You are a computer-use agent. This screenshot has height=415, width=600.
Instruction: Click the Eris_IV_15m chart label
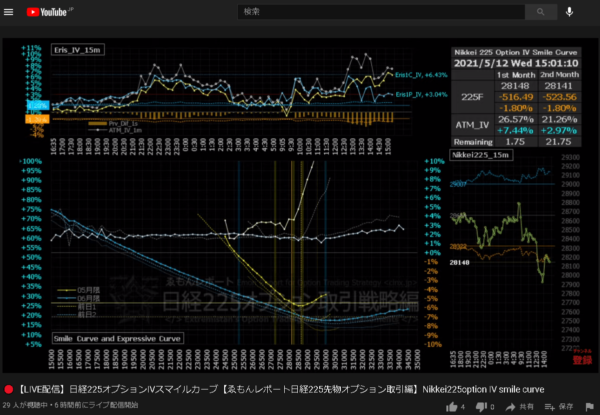click(x=78, y=50)
